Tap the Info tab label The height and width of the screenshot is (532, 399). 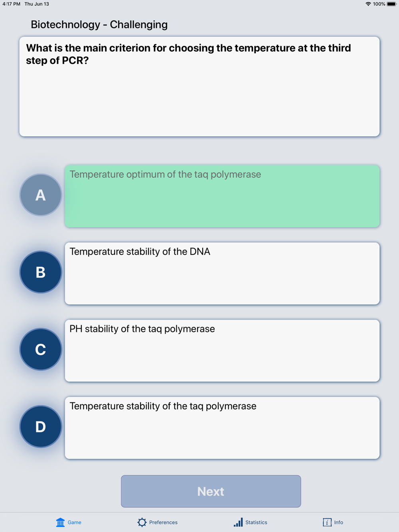(x=338, y=522)
